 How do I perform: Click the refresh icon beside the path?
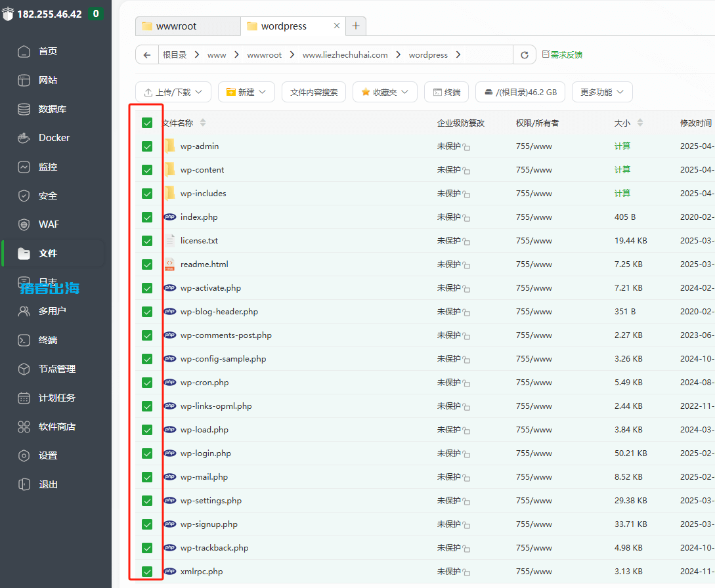tap(524, 55)
